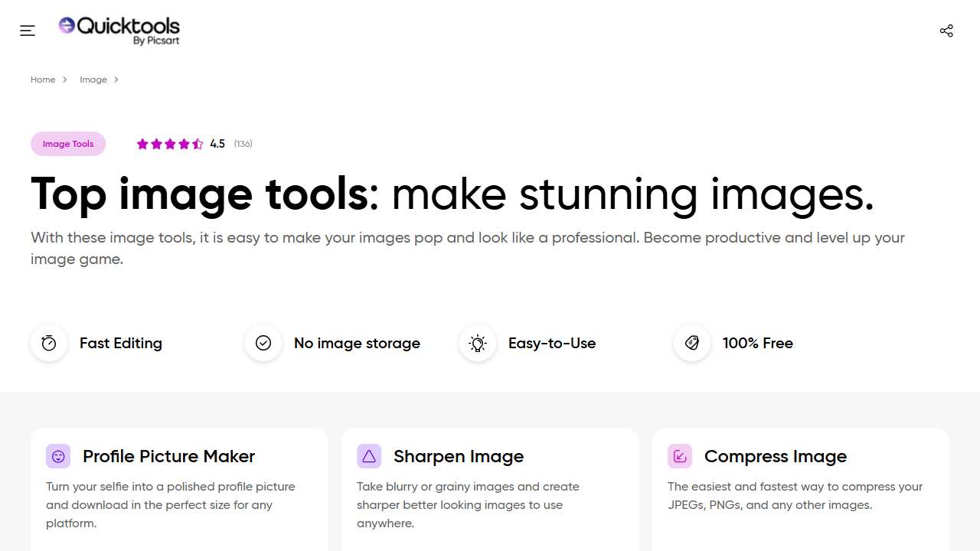This screenshot has height=551, width=980.
Task: Click the No image storage checkmark icon
Action: pyautogui.click(x=263, y=344)
